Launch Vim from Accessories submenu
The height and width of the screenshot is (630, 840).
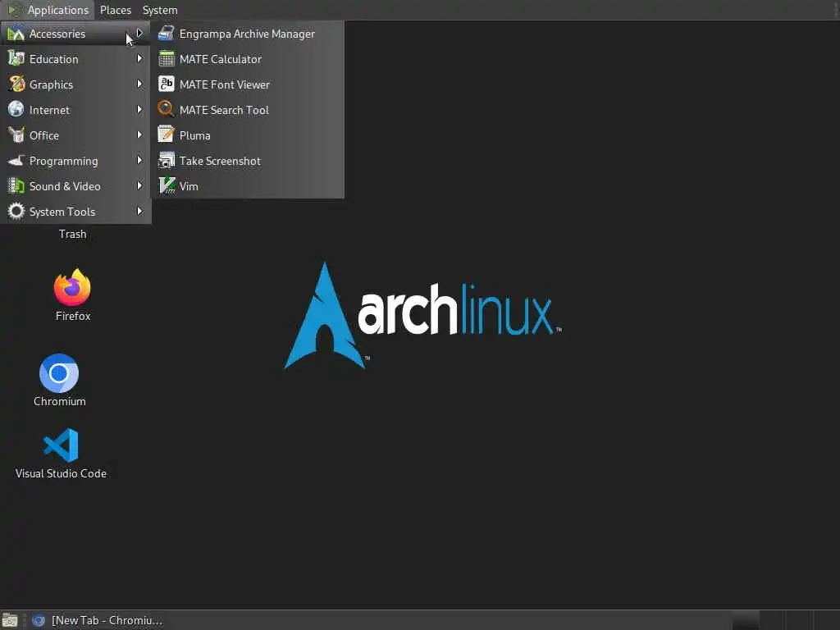tap(247, 186)
